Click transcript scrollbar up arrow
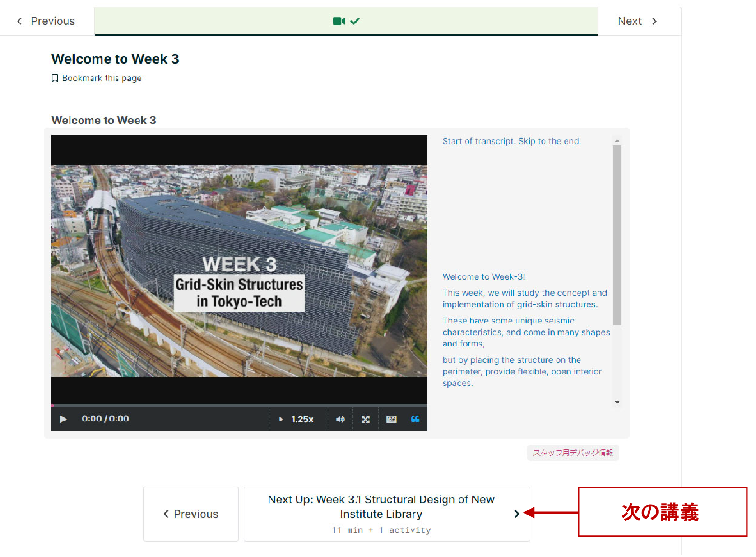This screenshot has height=557, width=756. 617,140
